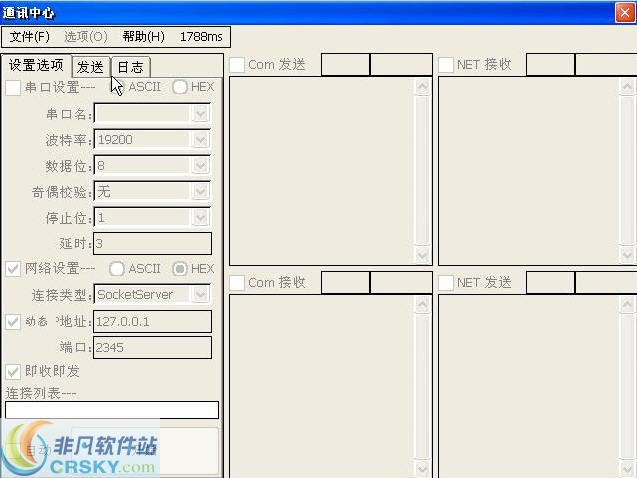Close the 通讯中心 window
The width and height of the screenshot is (637, 478).
pos(625,13)
